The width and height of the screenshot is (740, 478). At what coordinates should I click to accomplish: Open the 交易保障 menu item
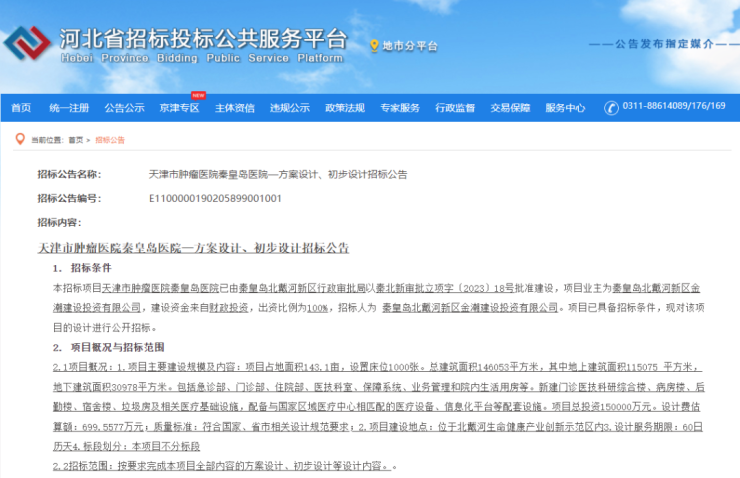[x=510, y=108]
